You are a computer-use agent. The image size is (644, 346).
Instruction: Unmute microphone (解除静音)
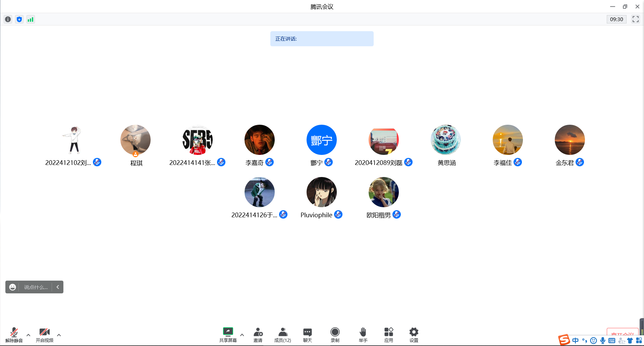(x=14, y=335)
